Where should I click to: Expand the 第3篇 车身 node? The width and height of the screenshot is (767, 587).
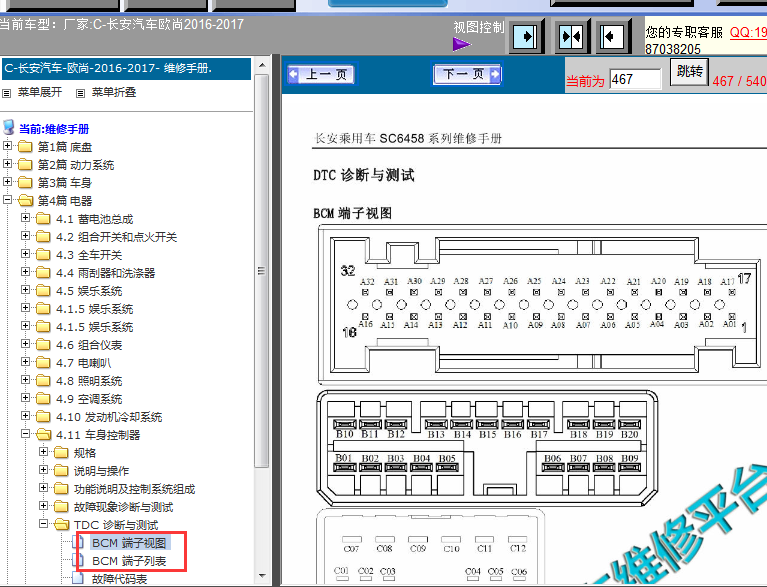point(7,181)
